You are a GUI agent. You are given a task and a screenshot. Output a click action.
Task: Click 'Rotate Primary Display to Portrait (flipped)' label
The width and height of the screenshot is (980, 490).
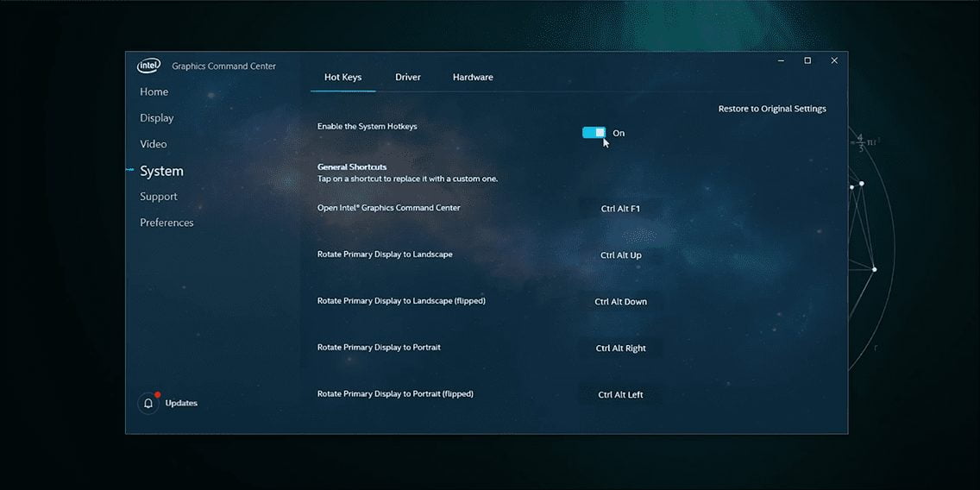[395, 394]
